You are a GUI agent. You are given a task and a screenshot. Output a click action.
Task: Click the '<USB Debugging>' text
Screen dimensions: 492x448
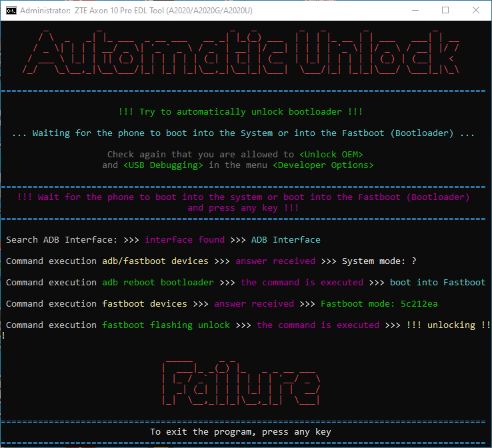[163, 165]
